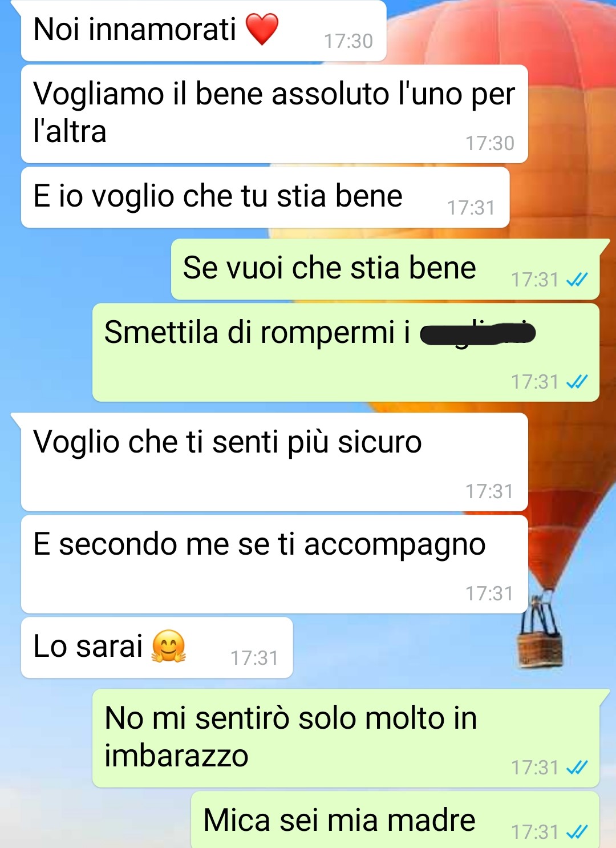Select message 'Voglio che ti senti più sicuro'
616x848 pixels.
click(274, 462)
